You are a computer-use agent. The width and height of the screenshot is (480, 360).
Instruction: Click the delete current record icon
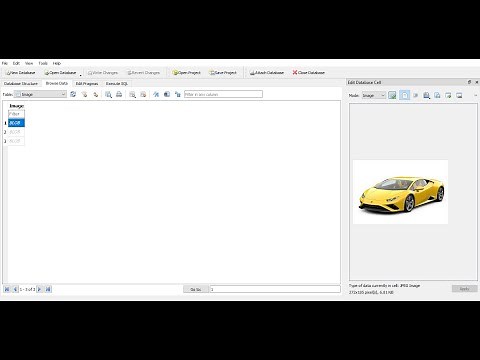143,95
